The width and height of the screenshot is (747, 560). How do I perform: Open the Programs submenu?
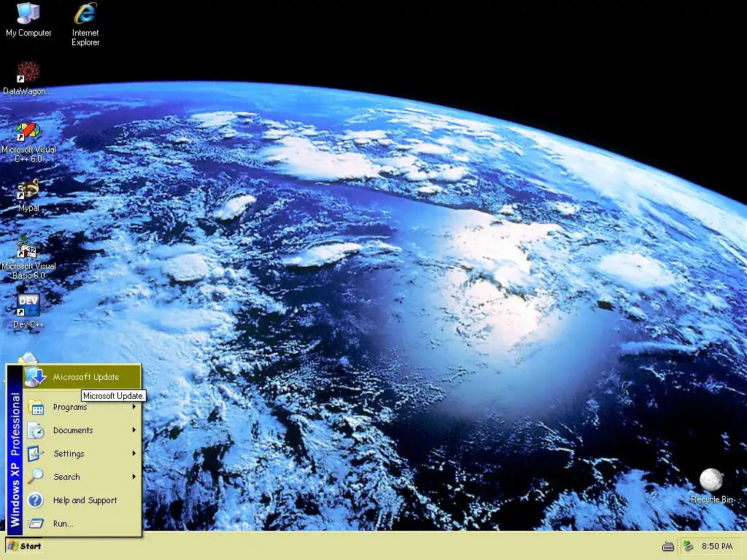[x=82, y=407]
